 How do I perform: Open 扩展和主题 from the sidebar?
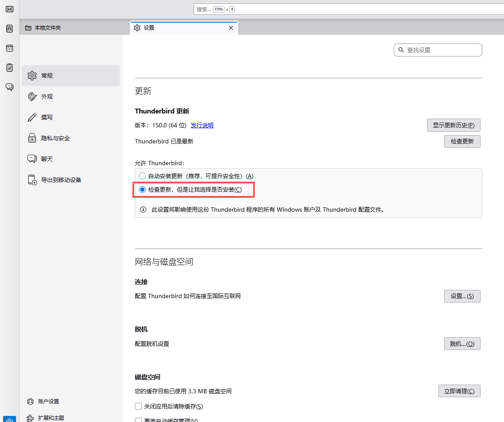pyautogui.click(x=46, y=418)
